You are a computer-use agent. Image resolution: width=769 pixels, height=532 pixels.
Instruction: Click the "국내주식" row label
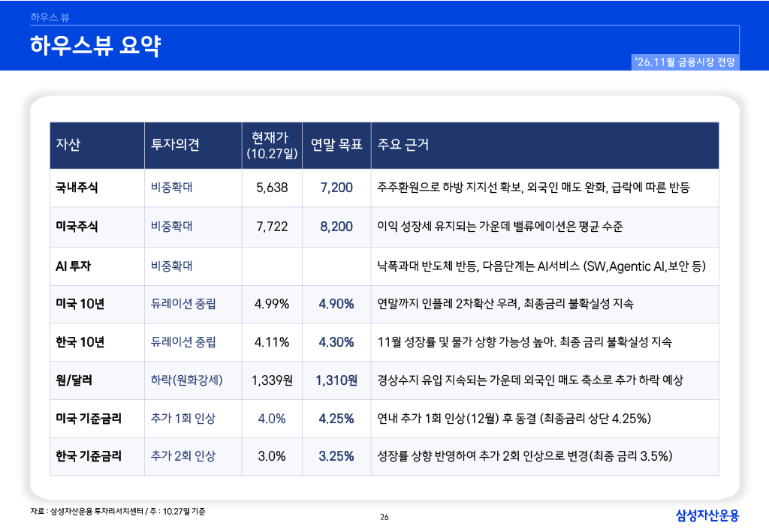[x=77, y=187]
